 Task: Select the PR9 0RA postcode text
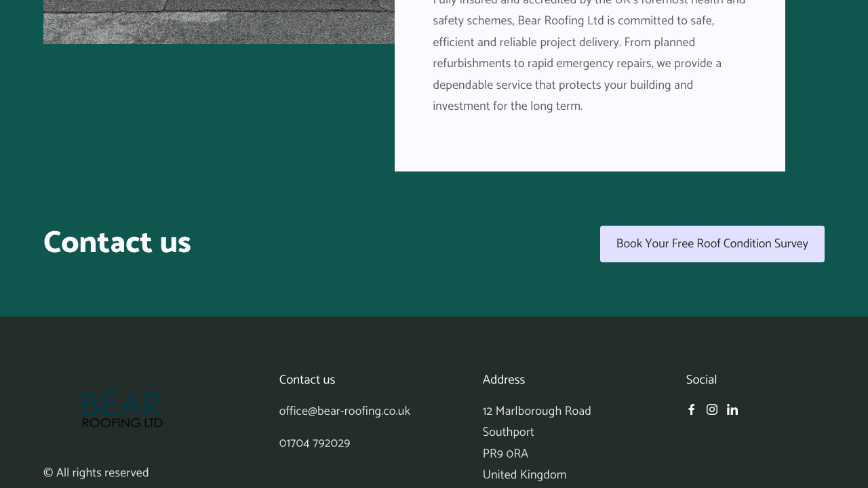(x=505, y=452)
